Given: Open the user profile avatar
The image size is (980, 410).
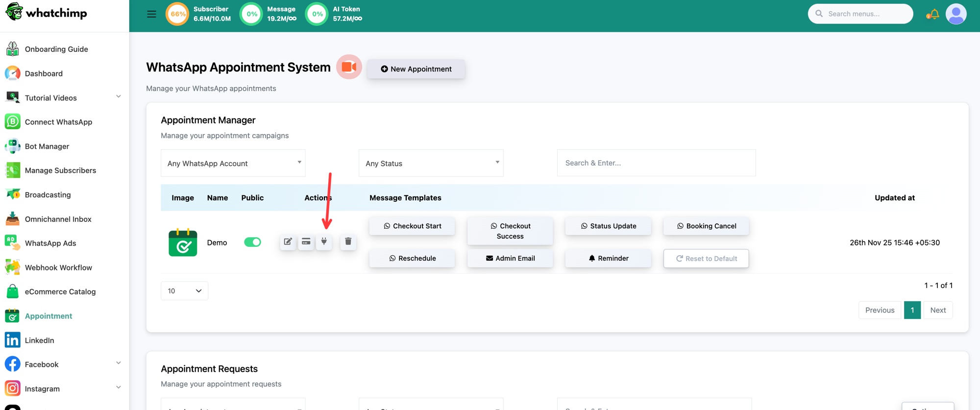Looking at the screenshot, I should (x=956, y=14).
